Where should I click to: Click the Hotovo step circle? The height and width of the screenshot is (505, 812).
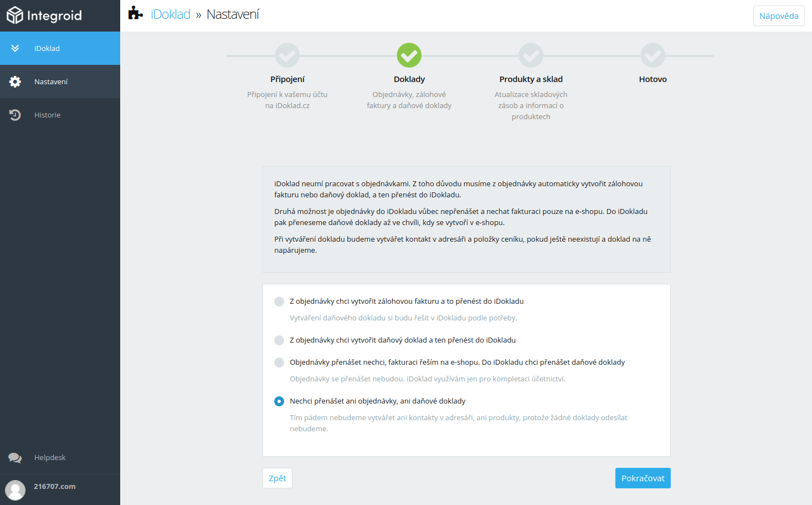pos(653,55)
